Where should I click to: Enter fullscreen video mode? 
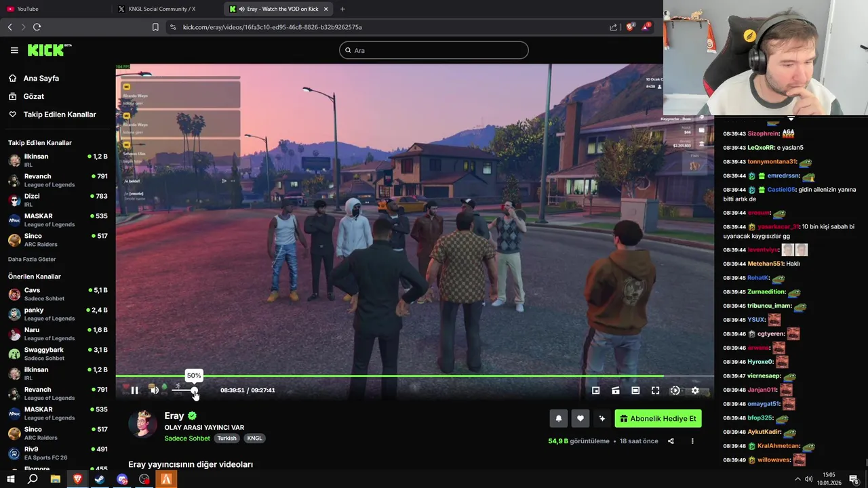pyautogui.click(x=655, y=390)
